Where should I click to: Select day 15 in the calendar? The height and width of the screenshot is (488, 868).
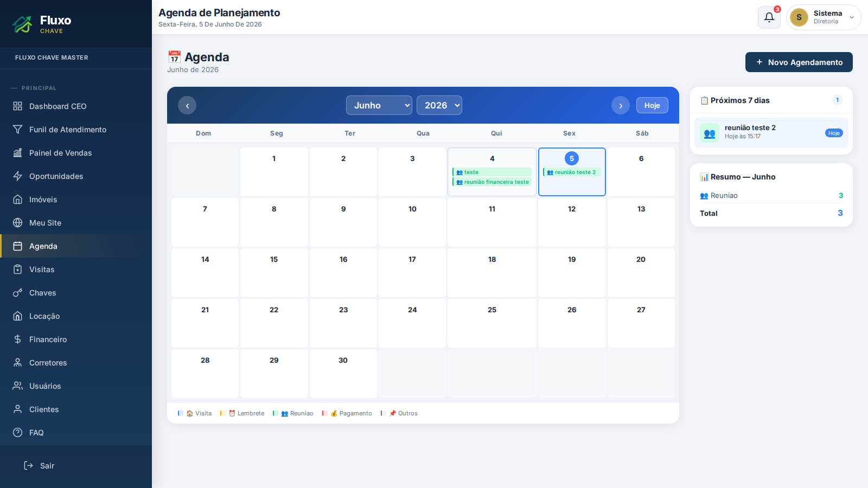(274, 273)
